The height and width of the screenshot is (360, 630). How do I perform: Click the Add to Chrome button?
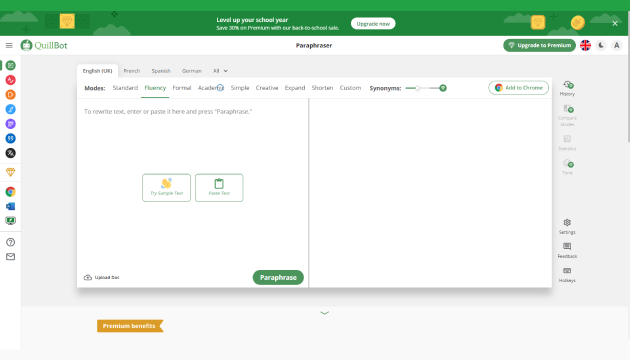(518, 88)
